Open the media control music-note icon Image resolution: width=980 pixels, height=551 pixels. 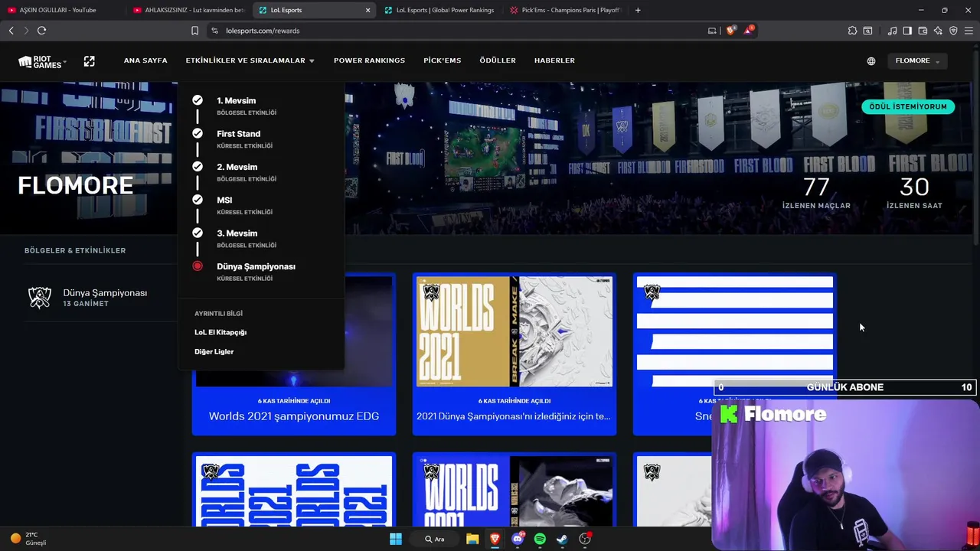pyautogui.click(x=892, y=31)
